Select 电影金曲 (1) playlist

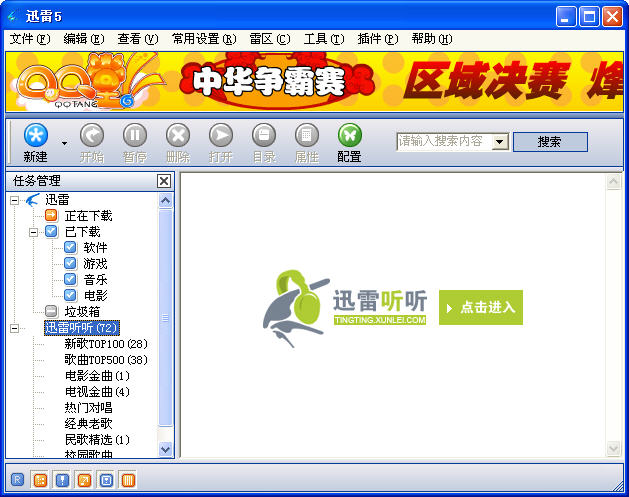click(x=97, y=376)
